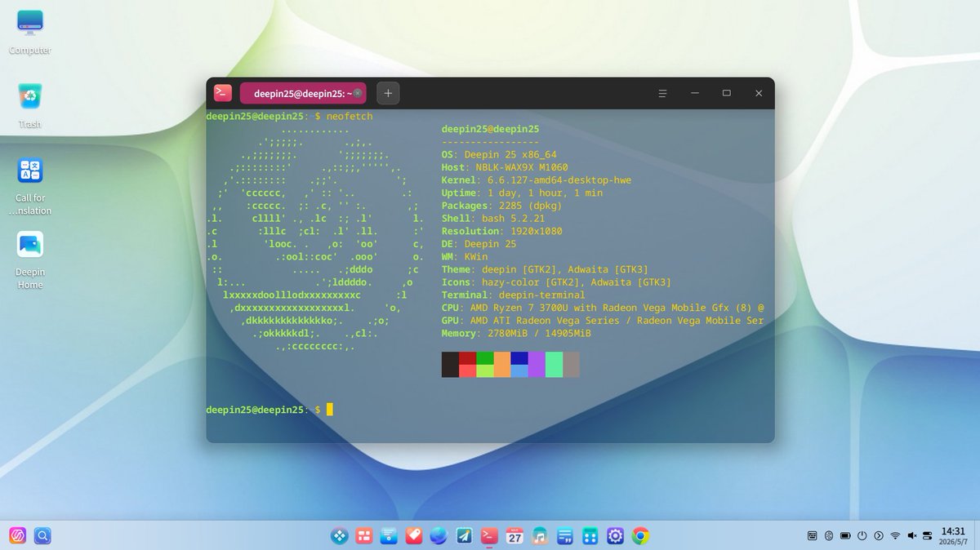The height and width of the screenshot is (550, 980).
Task: Open the terminal hamburger menu
Action: coord(663,93)
